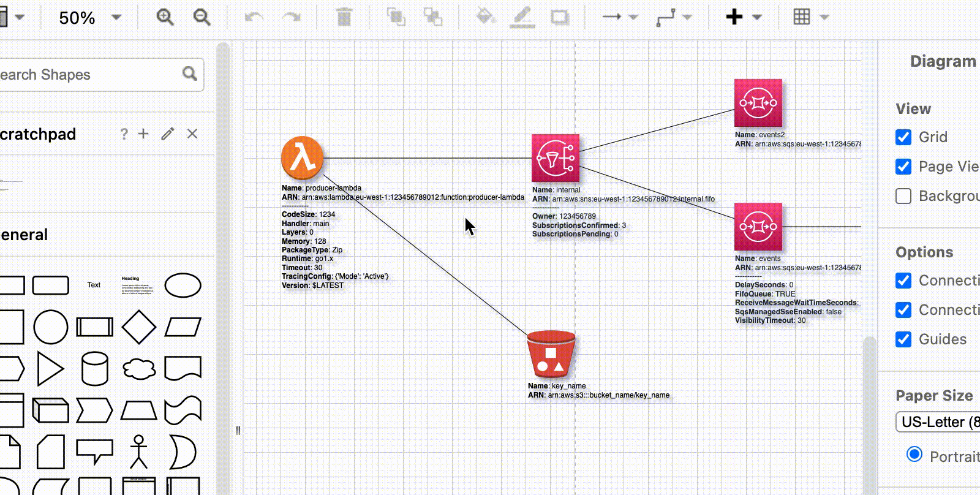
Task: Collapse the Scratchpad section header
Action: (x=38, y=134)
